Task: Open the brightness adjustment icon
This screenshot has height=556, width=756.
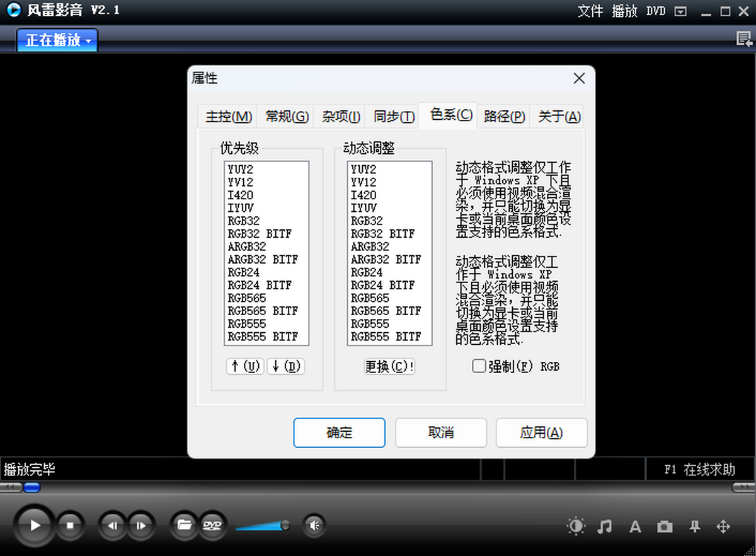Action: click(x=575, y=526)
